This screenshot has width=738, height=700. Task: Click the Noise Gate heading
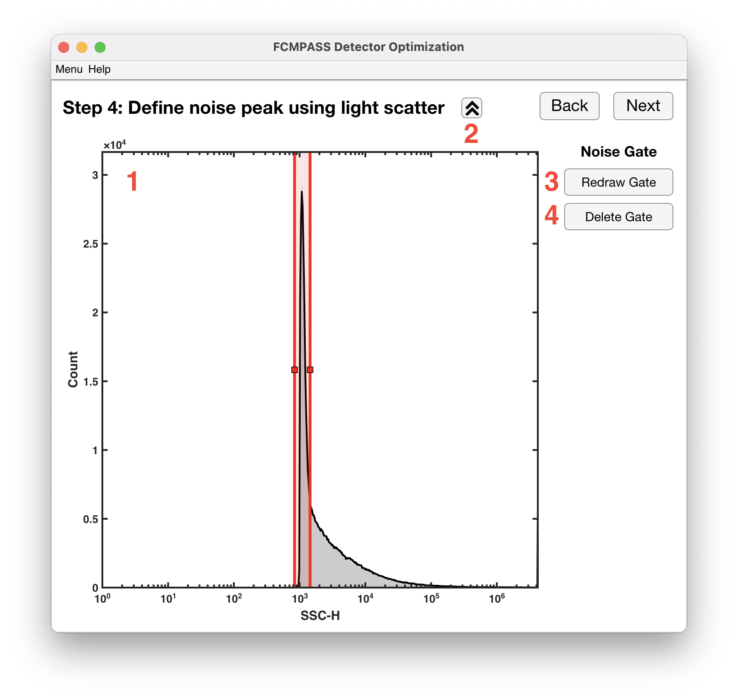pyautogui.click(x=618, y=152)
